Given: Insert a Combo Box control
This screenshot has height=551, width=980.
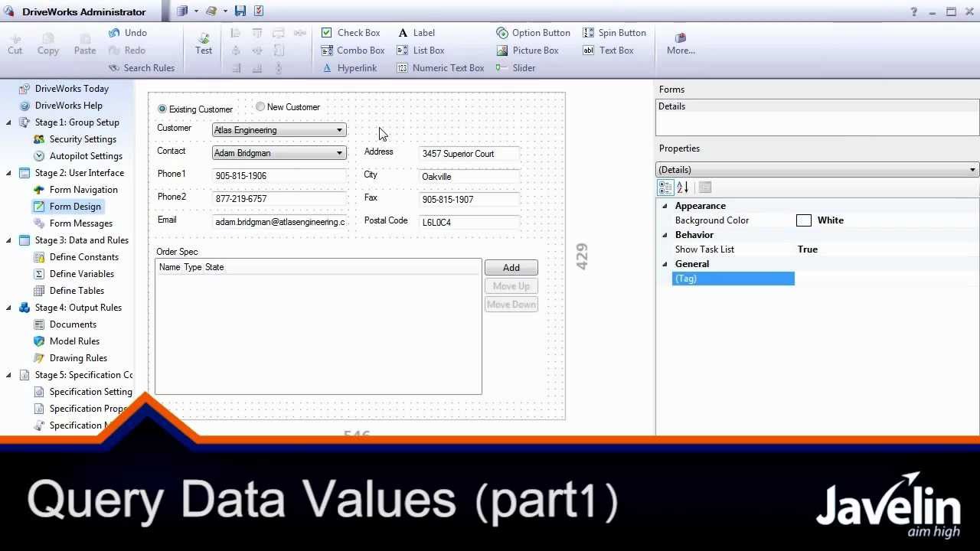Looking at the screenshot, I should click(x=353, y=51).
